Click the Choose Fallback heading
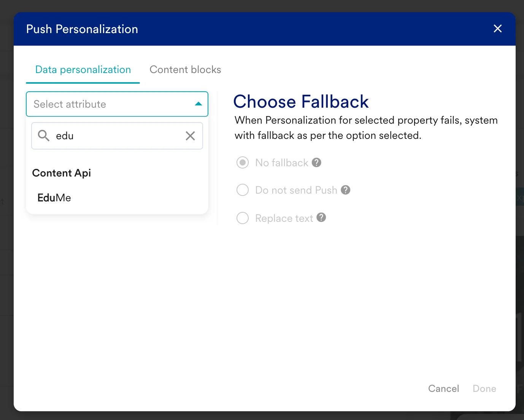 click(x=301, y=102)
